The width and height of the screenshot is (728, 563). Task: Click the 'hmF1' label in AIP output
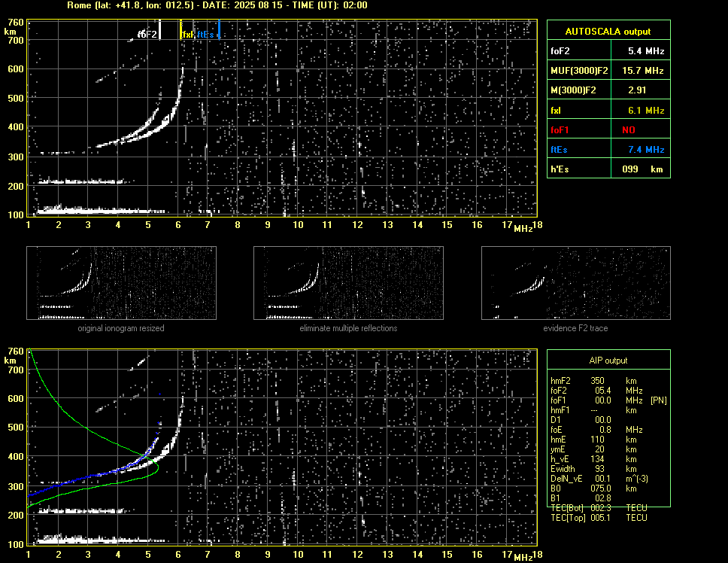tap(560, 410)
